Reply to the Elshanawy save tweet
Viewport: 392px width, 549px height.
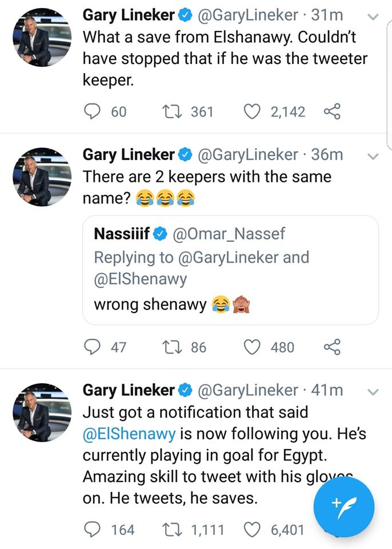(93, 112)
